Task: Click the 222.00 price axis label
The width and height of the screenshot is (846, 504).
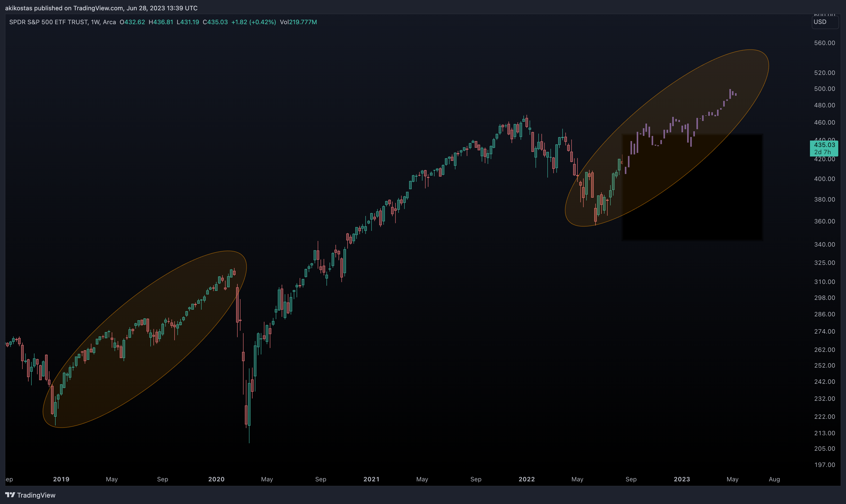Action: pyautogui.click(x=824, y=416)
